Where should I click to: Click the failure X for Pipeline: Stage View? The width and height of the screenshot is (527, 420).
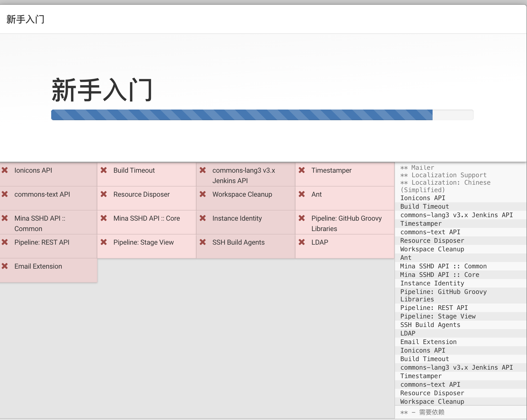point(104,242)
